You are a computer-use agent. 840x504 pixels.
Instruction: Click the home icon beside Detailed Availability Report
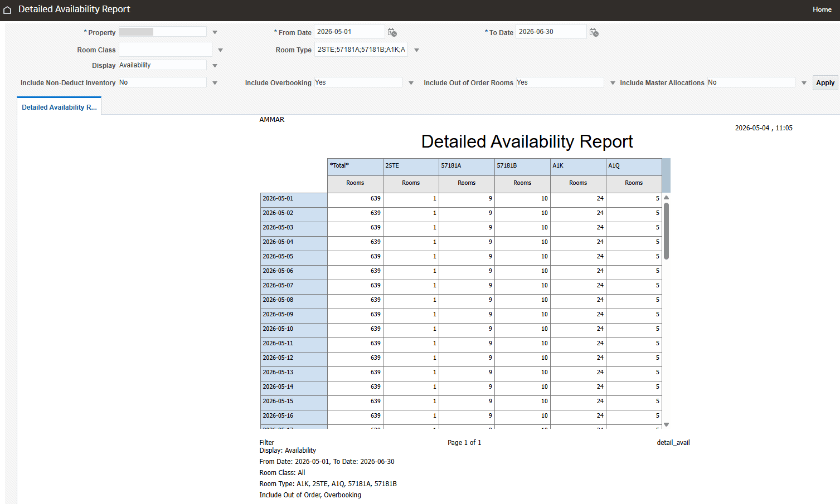(7, 10)
